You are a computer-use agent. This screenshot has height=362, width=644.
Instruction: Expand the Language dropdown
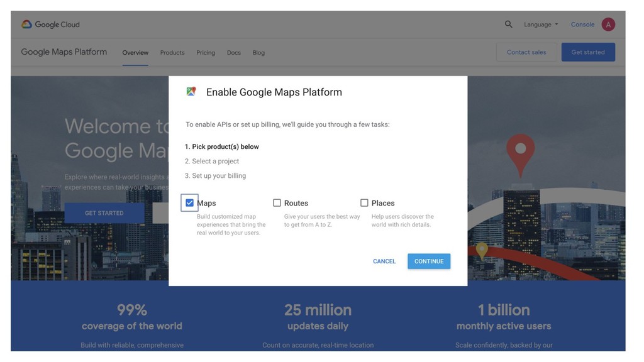coord(541,25)
